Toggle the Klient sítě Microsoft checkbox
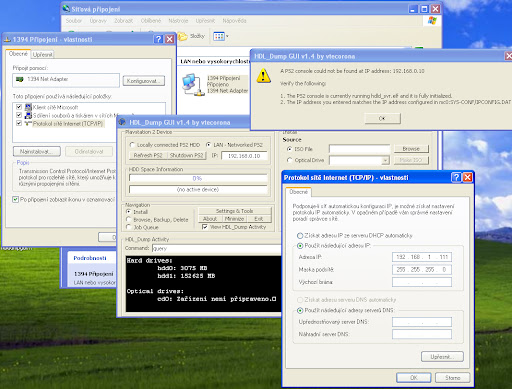The width and height of the screenshot is (512, 389). 19,107
